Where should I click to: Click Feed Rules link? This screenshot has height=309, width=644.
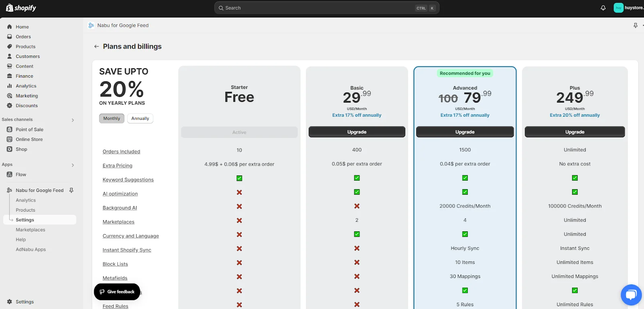click(x=116, y=306)
